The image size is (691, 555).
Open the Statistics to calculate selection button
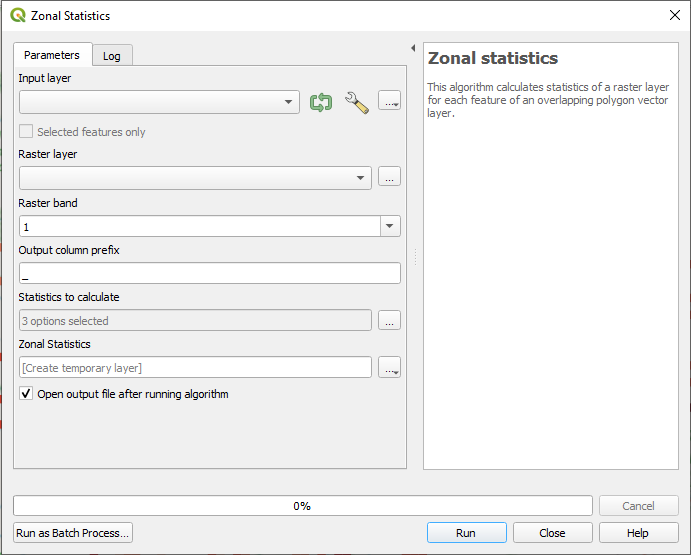pos(389,320)
